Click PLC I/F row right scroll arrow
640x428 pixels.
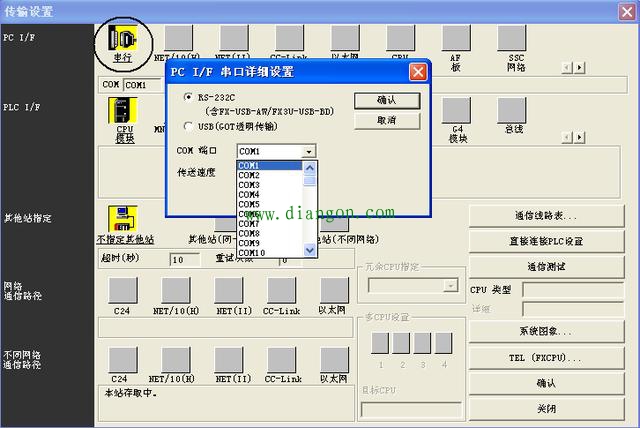[x=580, y=137]
